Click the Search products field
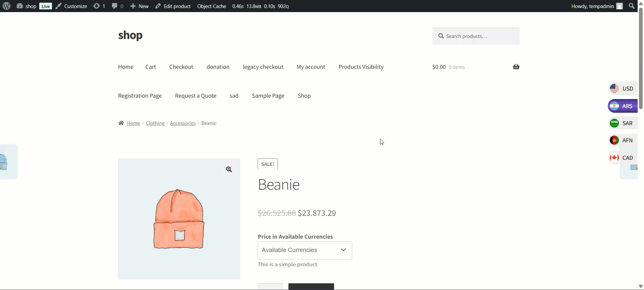This screenshot has height=290, width=644. (480, 36)
